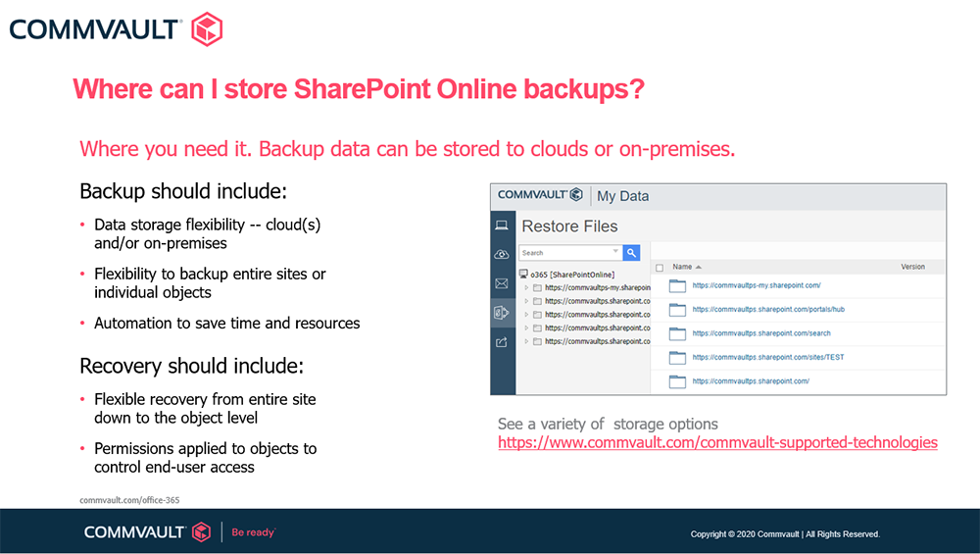980x554 pixels.
Task: Select o365 [SharePointOnline] tree root
Action: 572,275
